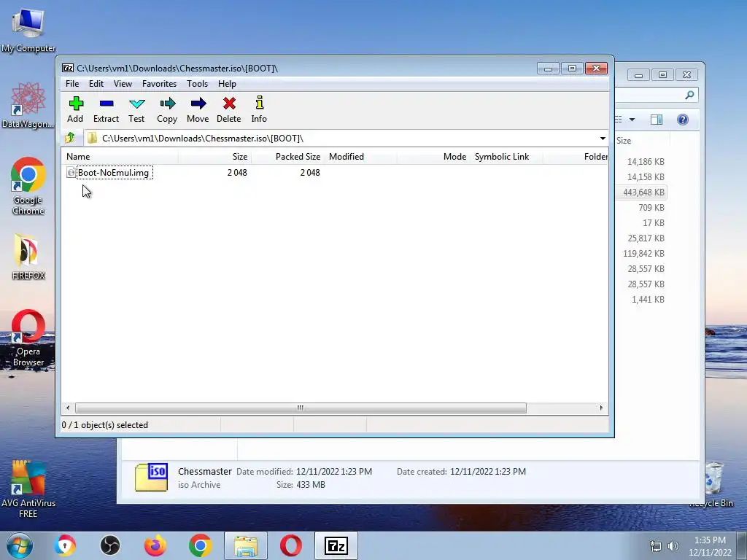Click the 2 048 size value of Boot-NoEmul.img
This screenshot has width=747, height=560.
(237, 173)
